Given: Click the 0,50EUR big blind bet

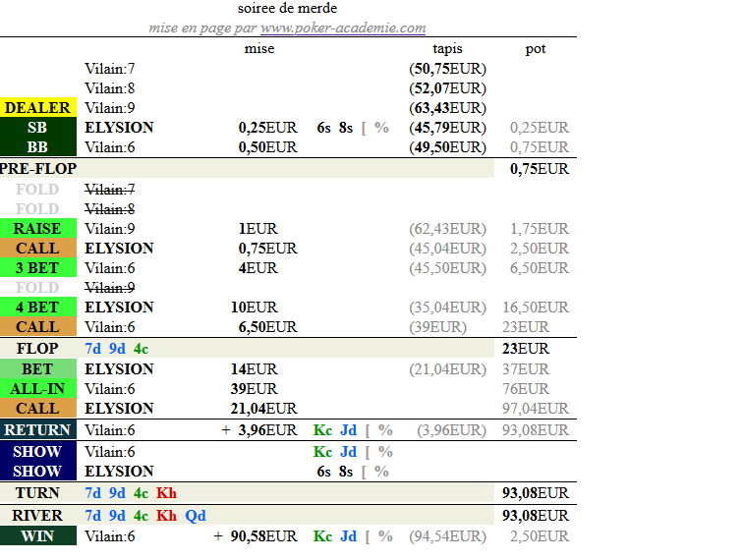Looking at the screenshot, I should click(267, 146).
